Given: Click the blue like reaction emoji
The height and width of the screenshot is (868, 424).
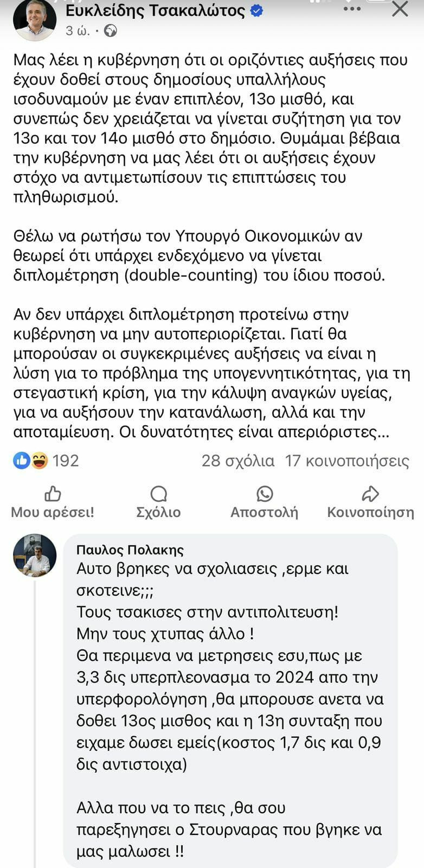Looking at the screenshot, I should [21, 461].
